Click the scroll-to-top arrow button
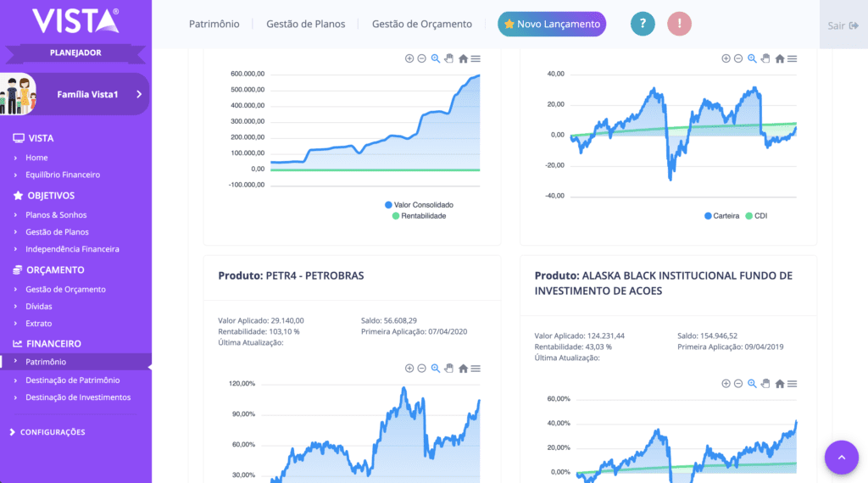 pyautogui.click(x=841, y=457)
